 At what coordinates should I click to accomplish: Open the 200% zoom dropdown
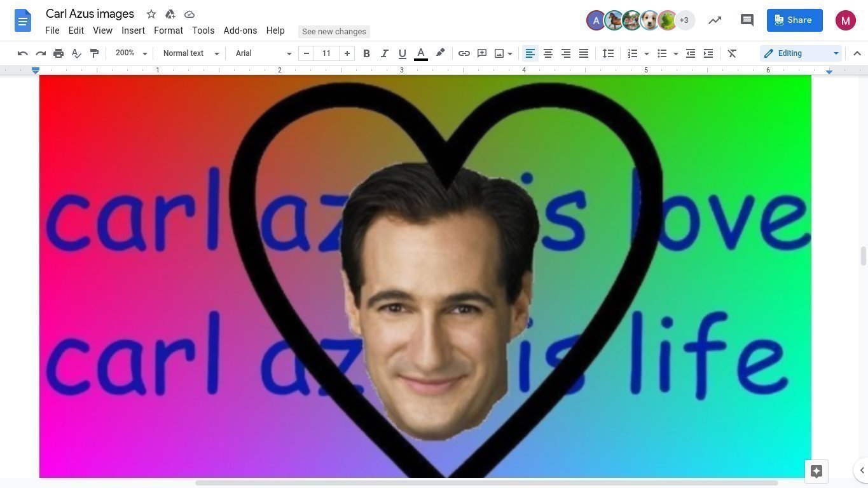coord(131,53)
